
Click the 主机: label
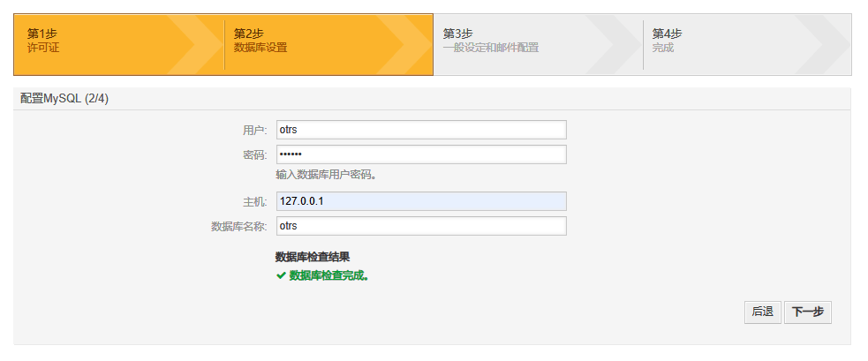pyautogui.click(x=254, y=201)
